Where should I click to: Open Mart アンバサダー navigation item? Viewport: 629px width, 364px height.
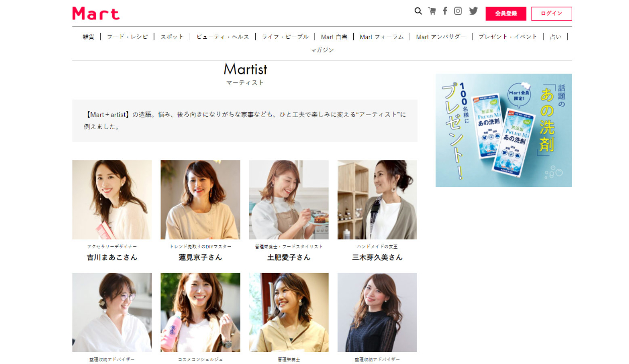(x=441, y=37)
